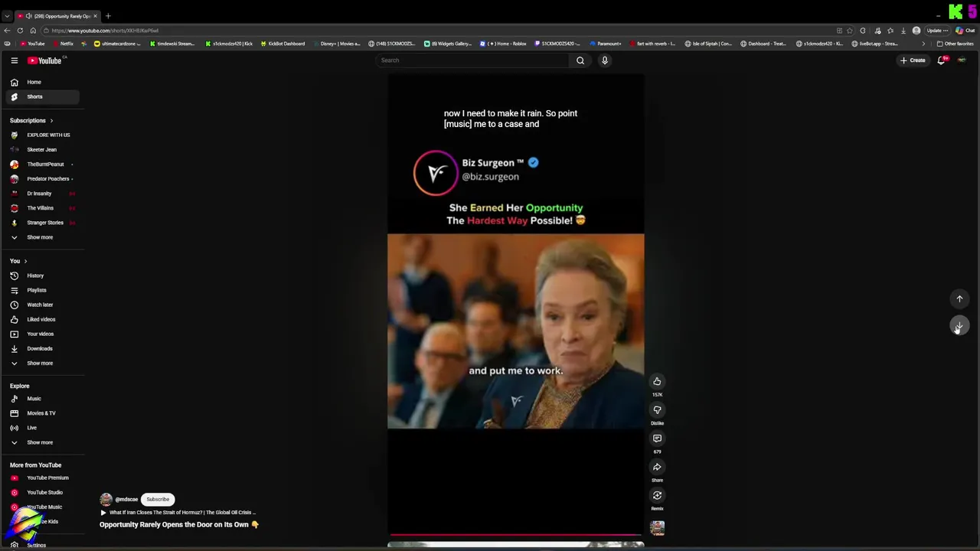The height and width of the screenshot is (551, 980).
Task: Subscribe to @mdscae
Action: tap(158, 499)
